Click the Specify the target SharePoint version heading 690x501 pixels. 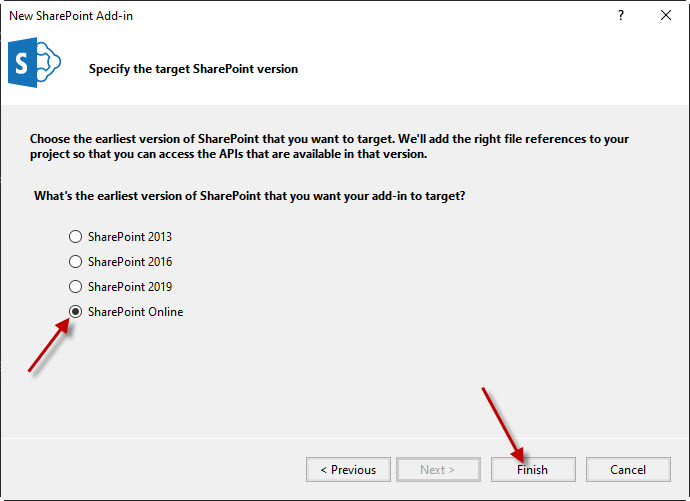coord(193,69)
